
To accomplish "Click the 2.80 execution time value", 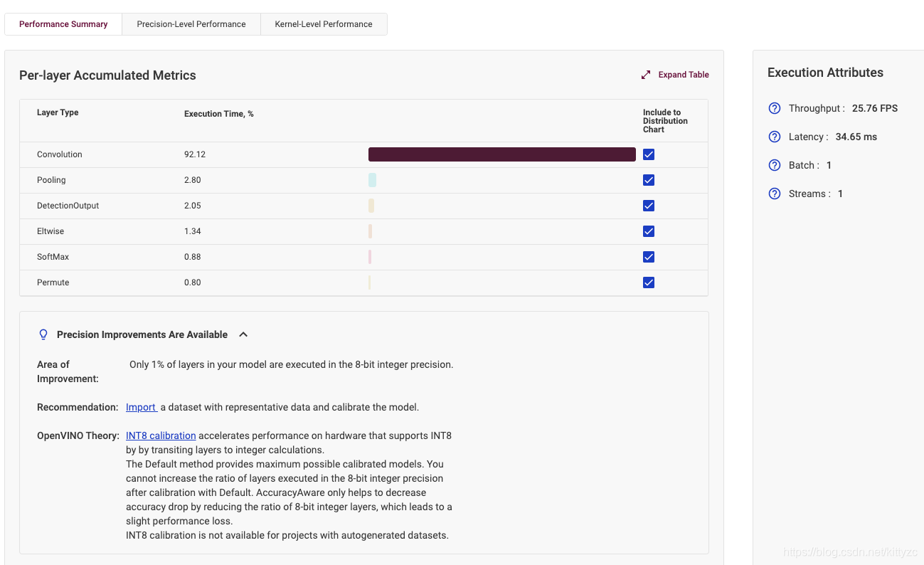I will [x=193, y=180].
